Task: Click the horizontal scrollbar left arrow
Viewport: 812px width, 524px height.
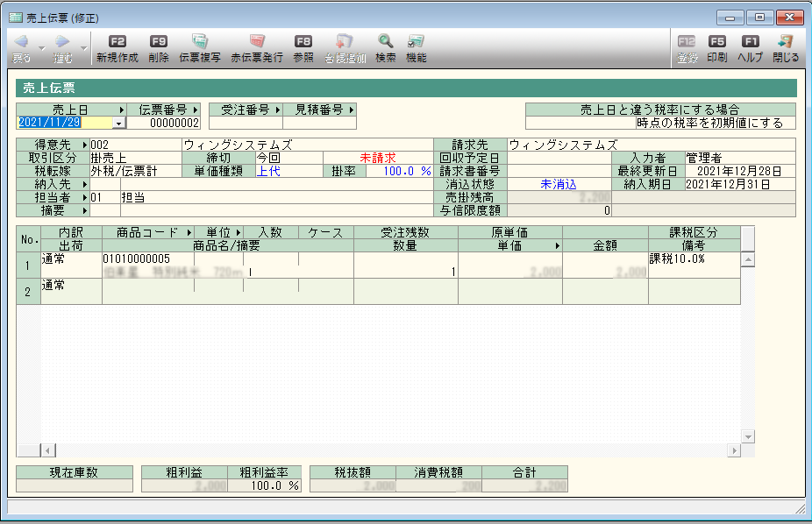Action: 47,450
